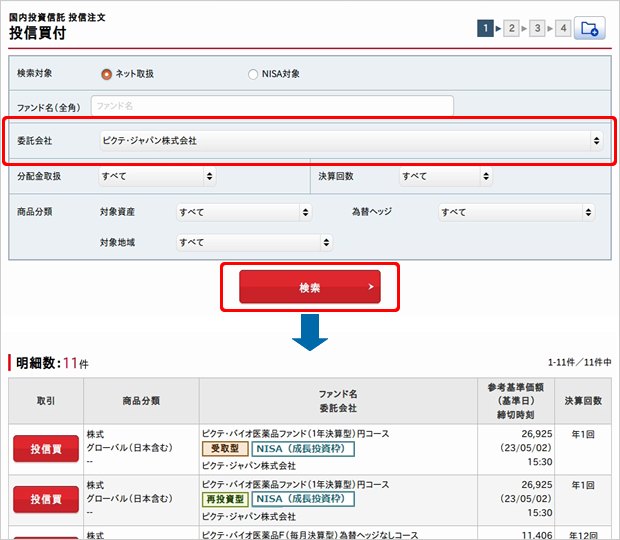This screenshot has width=620, height=540.
Task: Click the 取引 column header
Action: 46,401
